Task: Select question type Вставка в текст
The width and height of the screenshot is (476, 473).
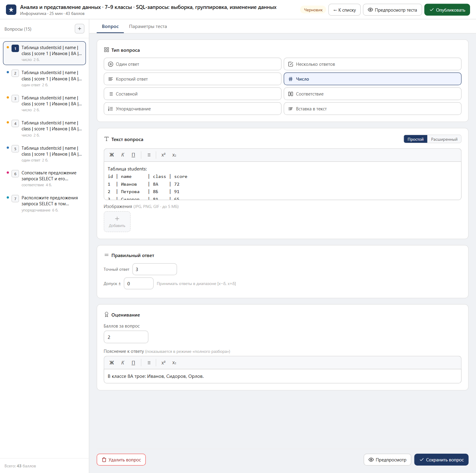Action: 372,109
